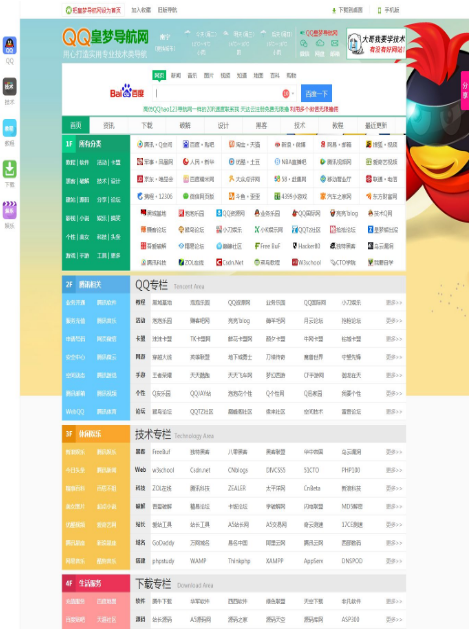The image size is (471, 629).
Task: Switch to the 下载 navigation tab
Action: pos(147,125)
